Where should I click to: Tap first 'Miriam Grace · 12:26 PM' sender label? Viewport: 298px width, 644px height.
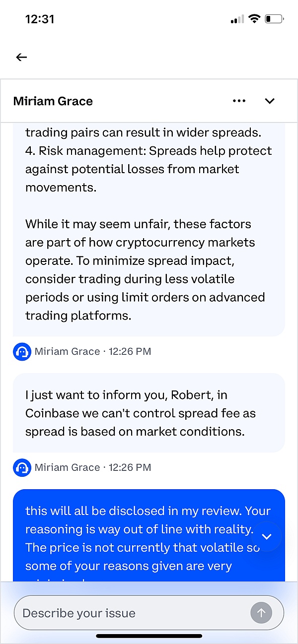[93, 352]
